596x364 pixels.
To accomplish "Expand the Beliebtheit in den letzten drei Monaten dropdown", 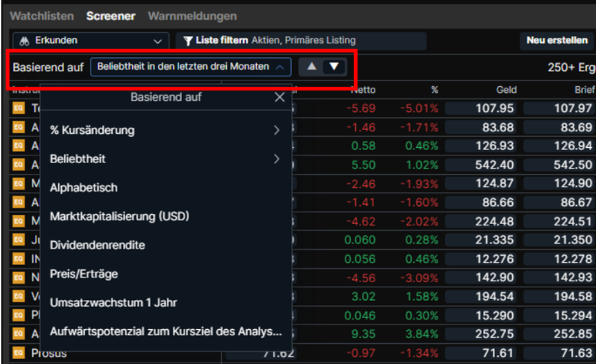I will coord(190,67).
